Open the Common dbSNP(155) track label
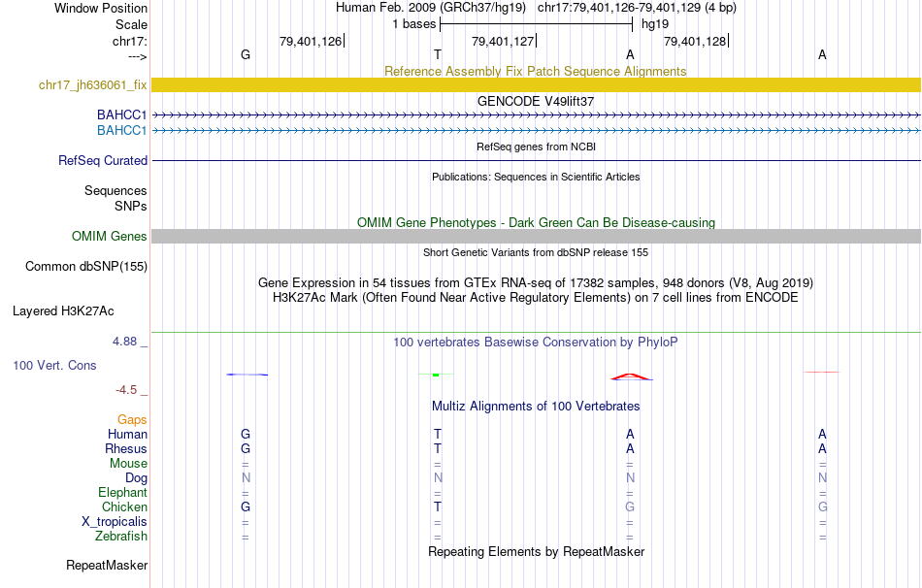This screenshot has height=588, width=922. (85, 267)
